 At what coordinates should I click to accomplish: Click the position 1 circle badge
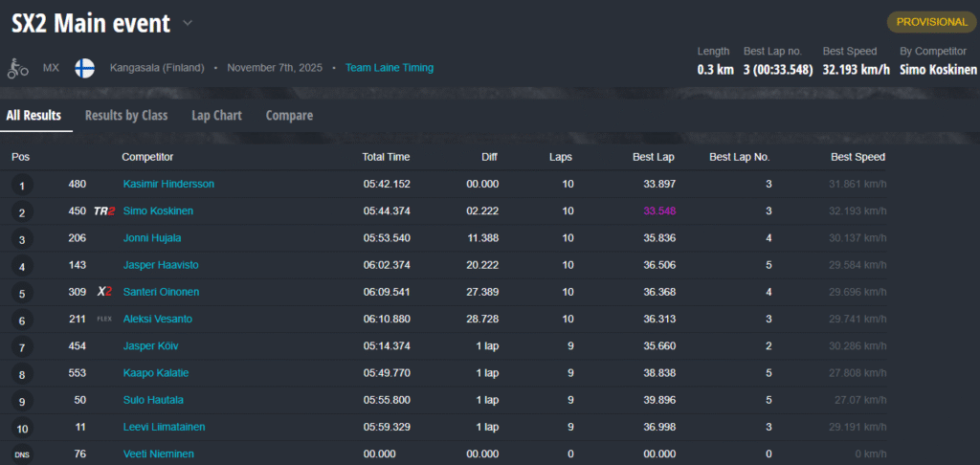pyautogui.click(x=21, y=185)
